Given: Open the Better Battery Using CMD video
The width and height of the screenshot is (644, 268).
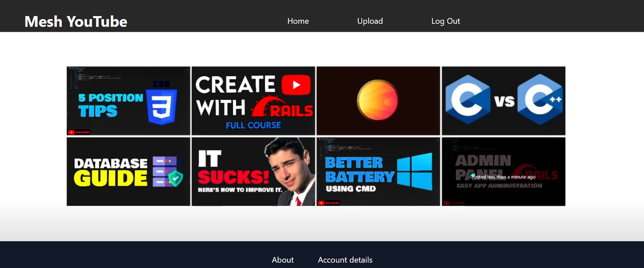Looking at the screenshot, I should click(378, 172).
